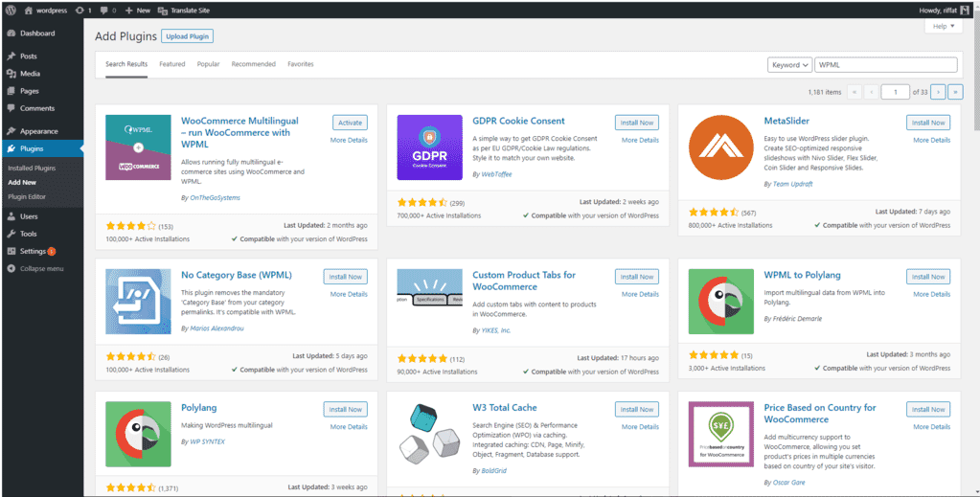The width and height of the screenshot is (980, 497).
Task: Click the WPML to Polylang parrot icon
Action: click(721, 302)
